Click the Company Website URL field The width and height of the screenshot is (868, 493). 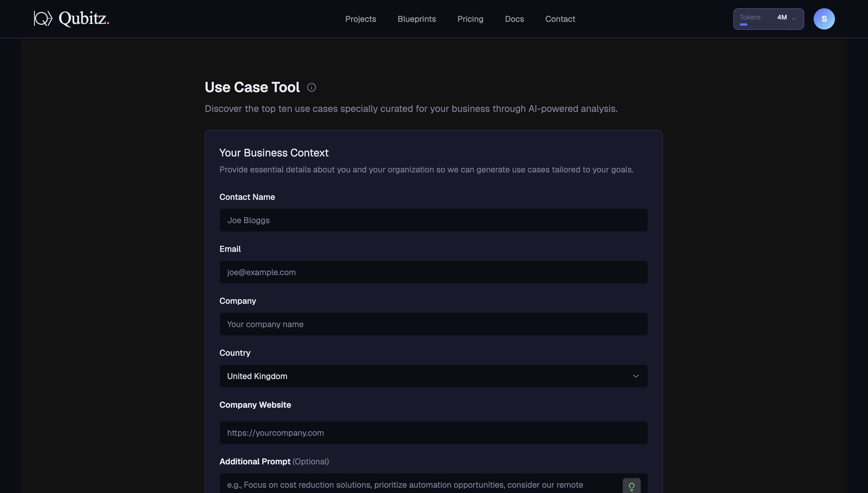(433, 432)
